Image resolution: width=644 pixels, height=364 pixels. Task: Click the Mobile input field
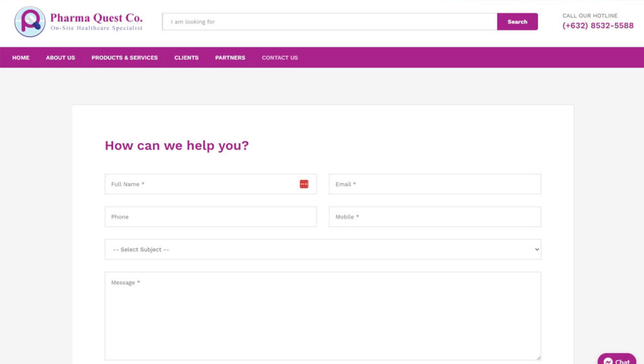tap(435, 217)
